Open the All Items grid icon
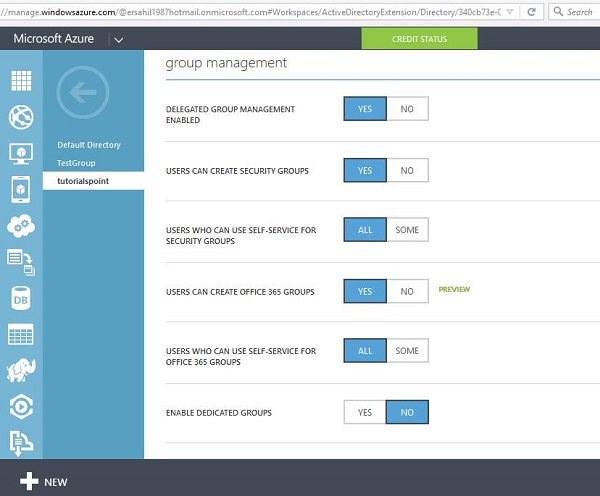Viewport: 600px width, 496px height. [x=21, y=81]
